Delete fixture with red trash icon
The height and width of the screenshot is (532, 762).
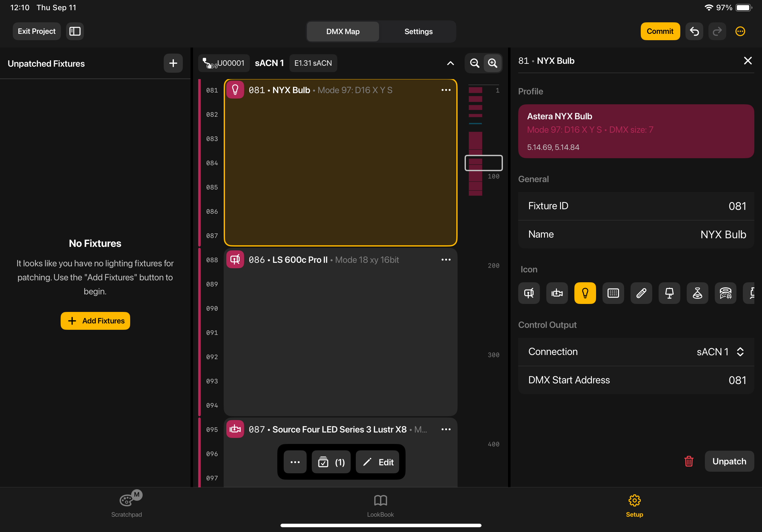(x=689, y=462)
